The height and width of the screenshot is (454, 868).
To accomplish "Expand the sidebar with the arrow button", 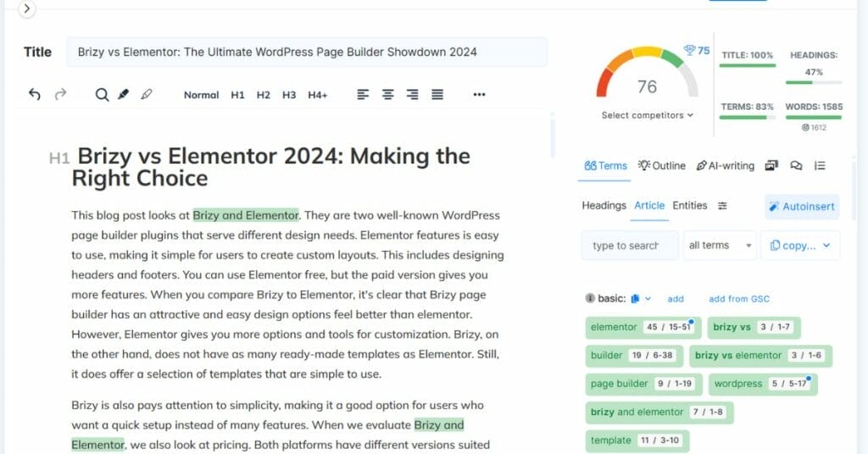I will click(26, 8).
